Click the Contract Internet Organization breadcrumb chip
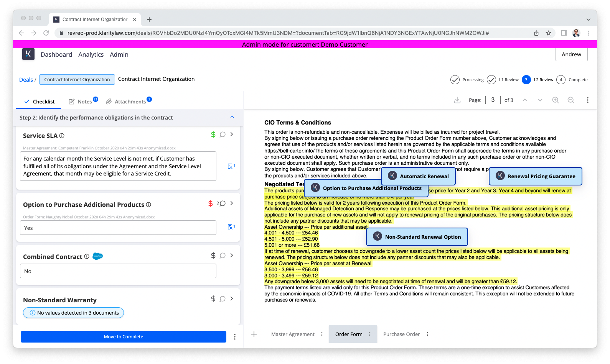This screenshot has height=364, width=610. coord(77,80)
